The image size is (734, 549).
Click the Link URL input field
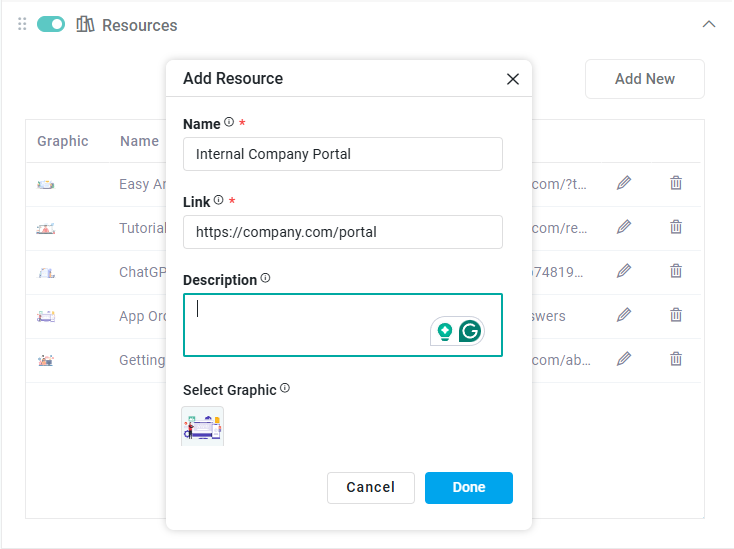(x=342, y=232)
